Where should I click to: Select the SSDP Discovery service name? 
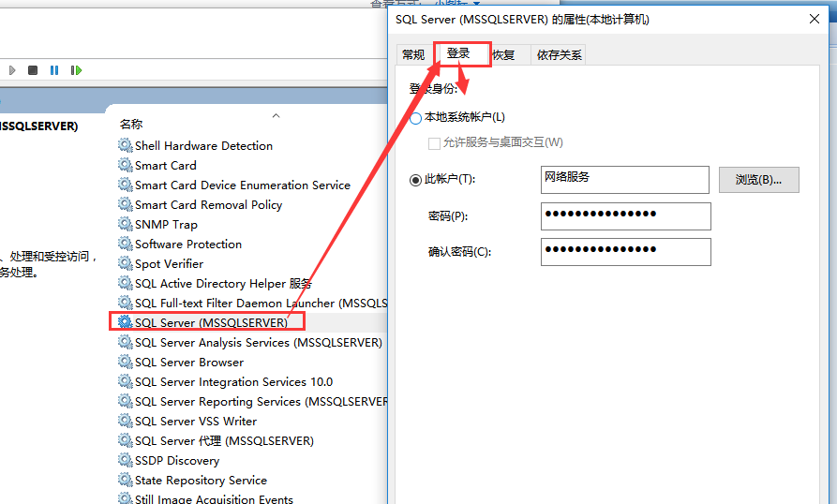point(177,461)
